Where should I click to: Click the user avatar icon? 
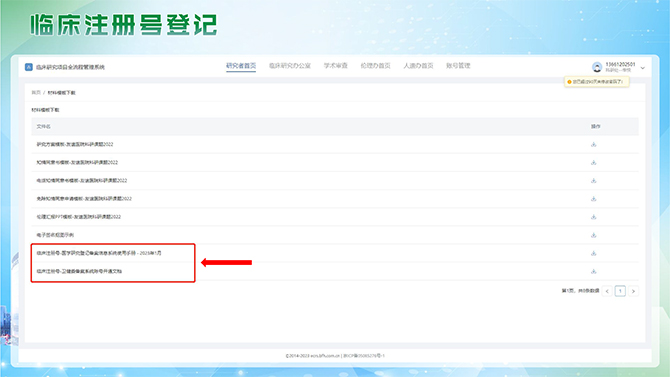pyautogui.click(x=597, y=67)
